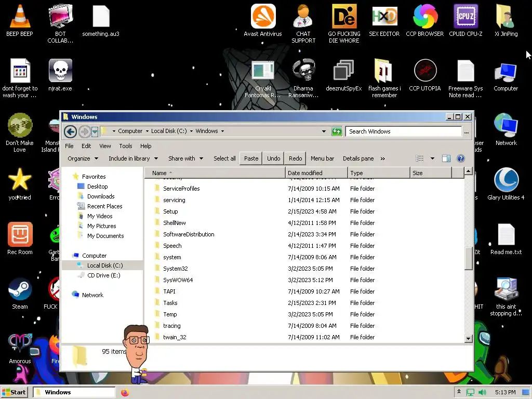This screenshot has width=532, height=399.
Task: Click into the Search Windows field
Action: [403, 131]
